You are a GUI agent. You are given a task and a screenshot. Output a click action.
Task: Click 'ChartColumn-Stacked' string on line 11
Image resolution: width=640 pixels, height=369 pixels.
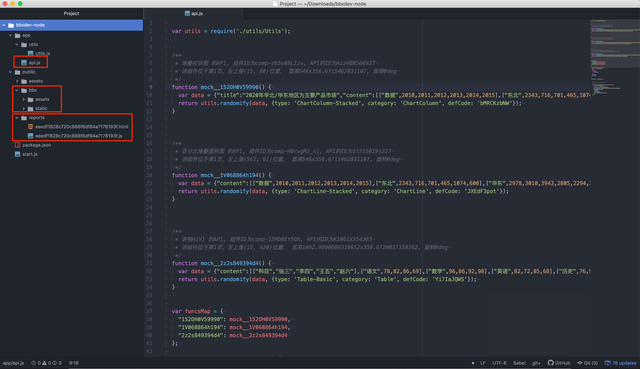pos(329,103)
